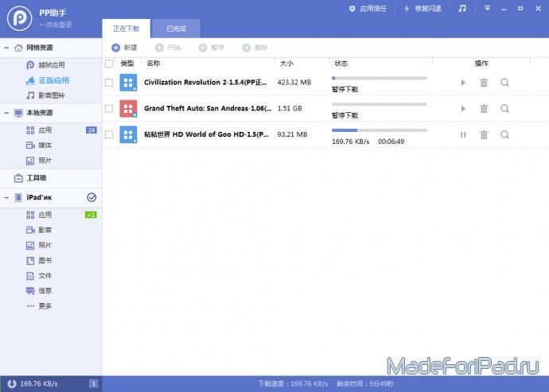Pause the World of Goo HD download
Screen dimensions: 549x392
coord(463,134)
